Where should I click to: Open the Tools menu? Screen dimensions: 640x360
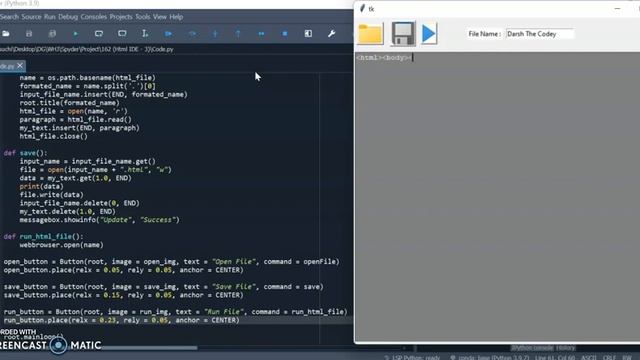142,17
